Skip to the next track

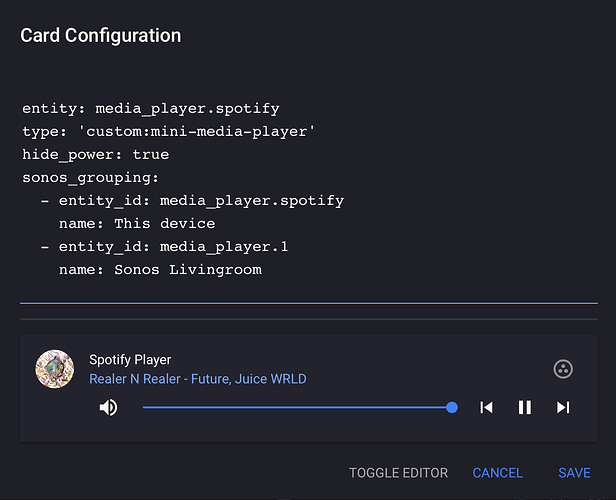[563, 407]
